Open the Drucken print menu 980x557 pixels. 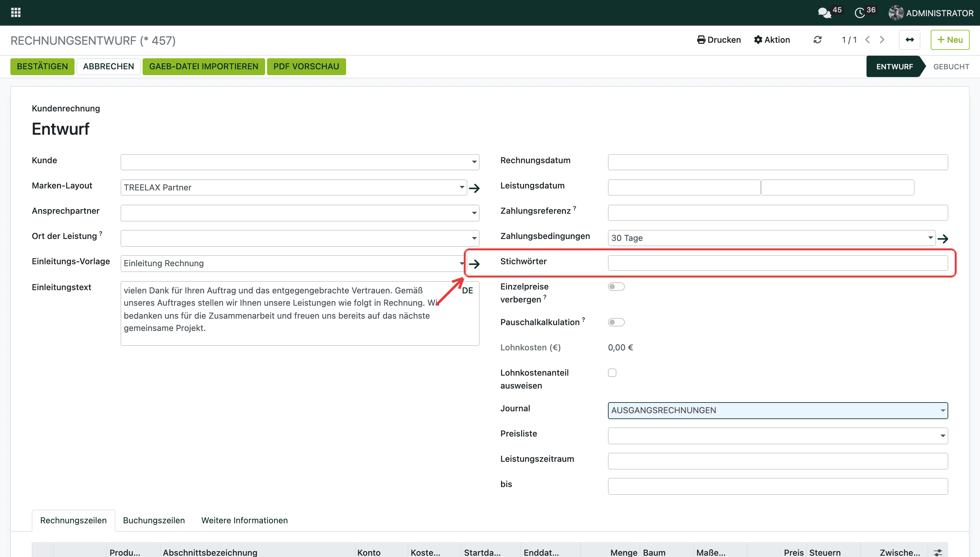click(719, 40)
